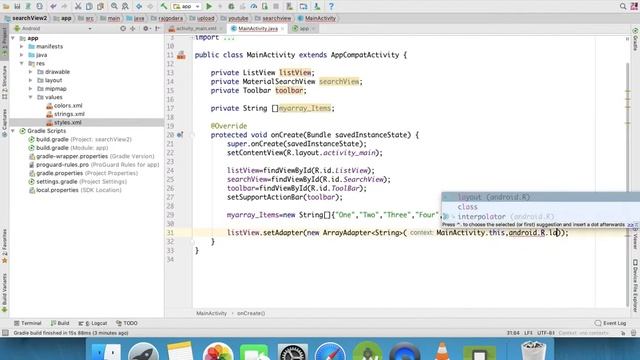Open Launchpad rocket in the dock
The height and width of the screenshot is (360, 640).
(143, 352)
